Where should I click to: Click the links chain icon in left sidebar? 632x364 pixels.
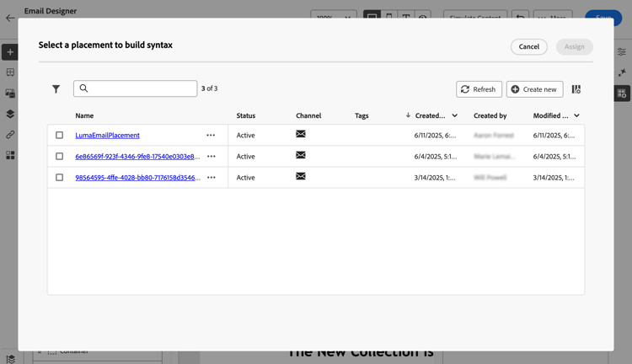[x=10, y=135]
